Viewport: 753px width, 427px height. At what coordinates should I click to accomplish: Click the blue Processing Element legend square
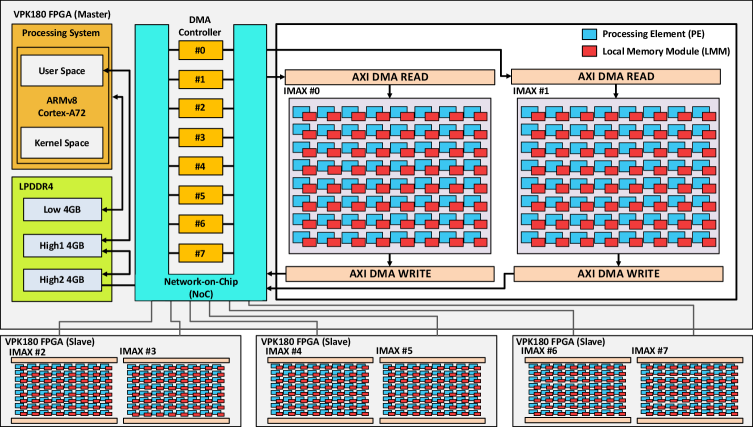pos(589,34)
